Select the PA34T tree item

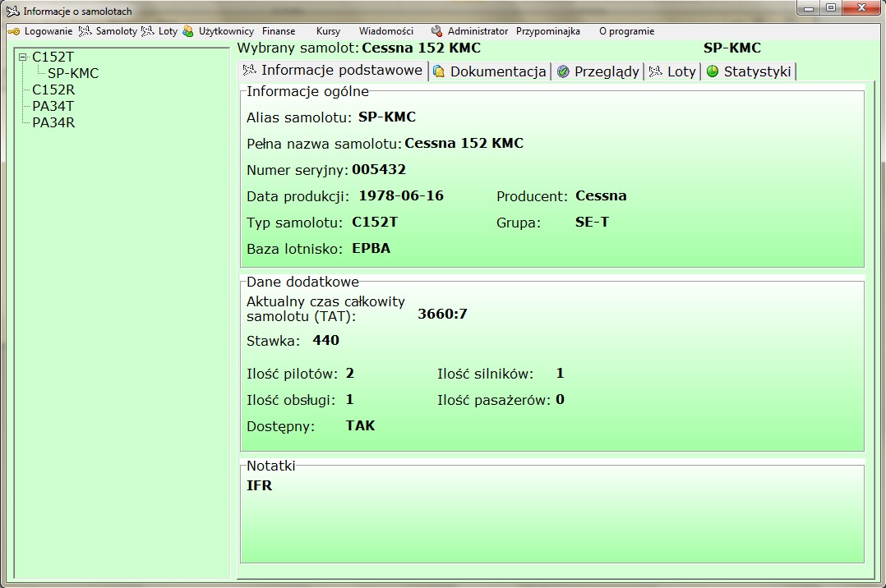pos(53,106)
